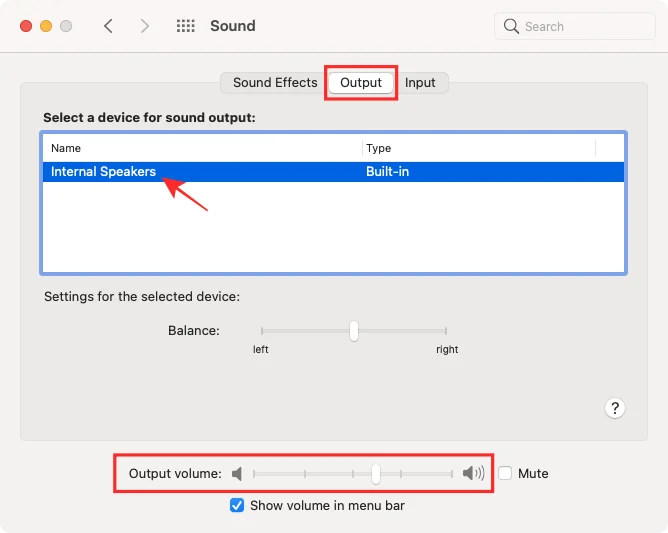Image resolution: width=668 pixels, height=533 pixels.
Task: Open the Input tab
Action: [x=420, y=83]
